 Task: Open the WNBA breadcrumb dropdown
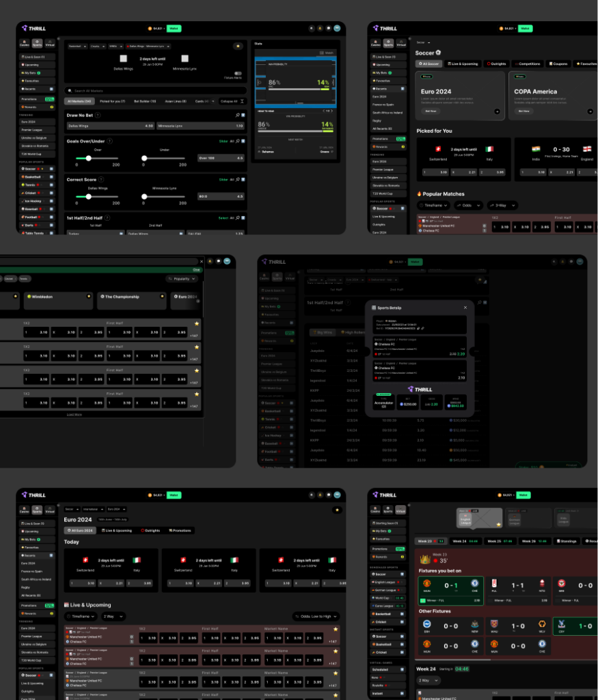point(115,46)
